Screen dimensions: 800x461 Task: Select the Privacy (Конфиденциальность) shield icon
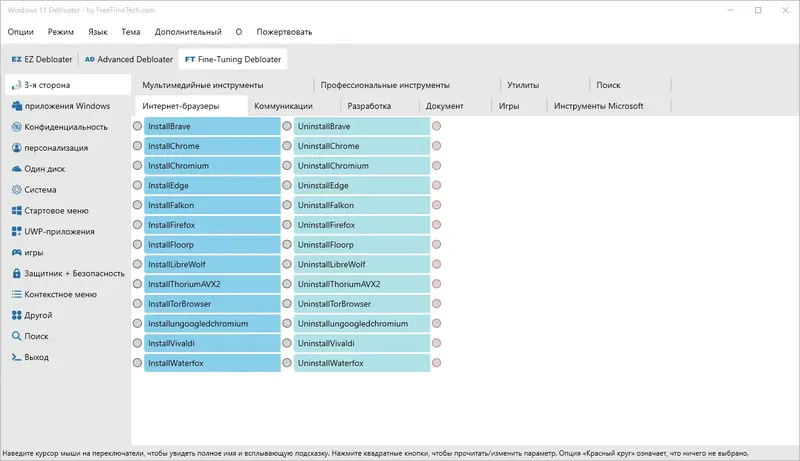(x=17, y=127)
